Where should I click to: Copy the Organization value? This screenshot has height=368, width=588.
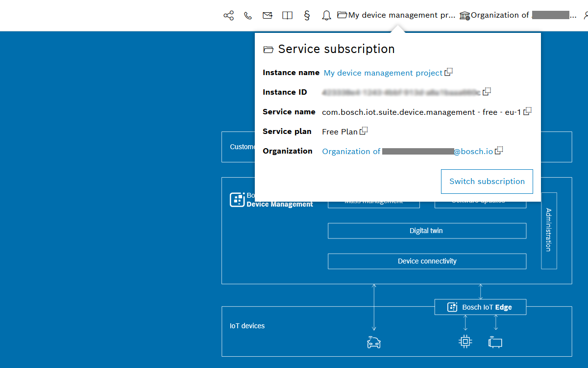[x=499, y=151]
